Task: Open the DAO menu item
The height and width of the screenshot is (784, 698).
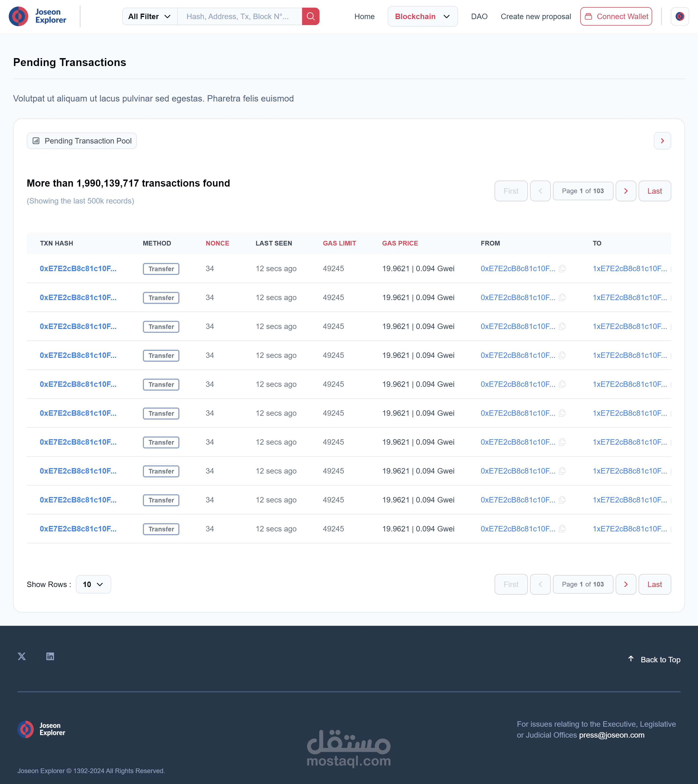Action: (x=479, y=16)
